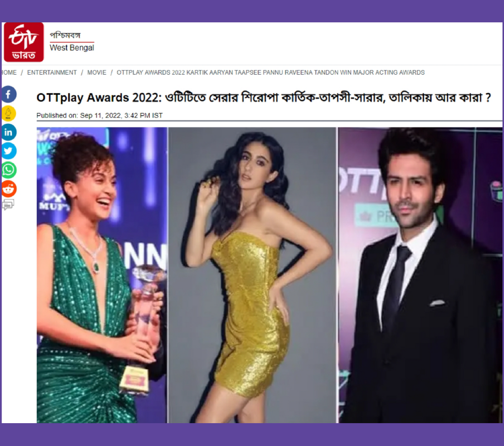Open photo of woman in green dress

(x=102, y=275)
